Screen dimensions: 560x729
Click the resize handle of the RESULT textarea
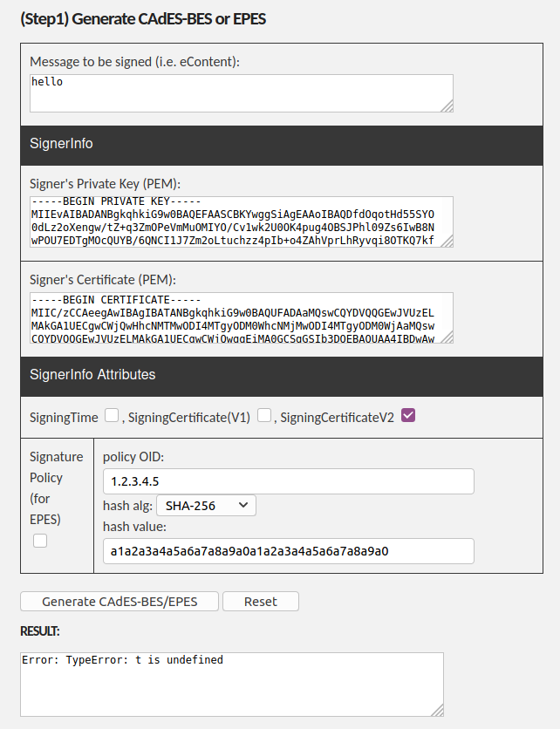click(x=437, y=712)
